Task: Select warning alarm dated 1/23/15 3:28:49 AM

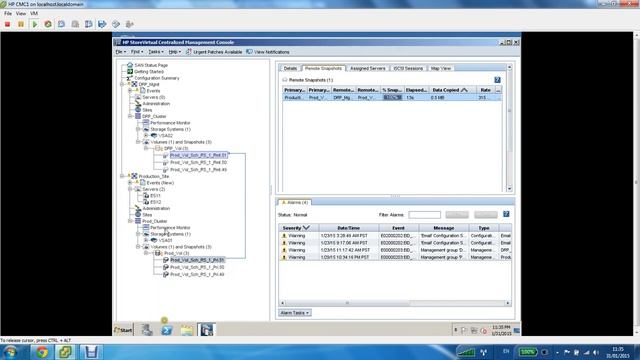Action: 395,236
